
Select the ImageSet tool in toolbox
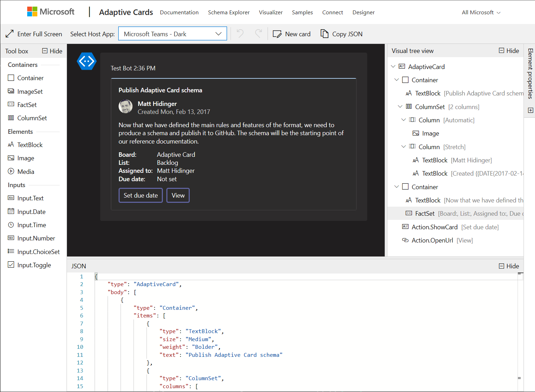click(30, 91)
